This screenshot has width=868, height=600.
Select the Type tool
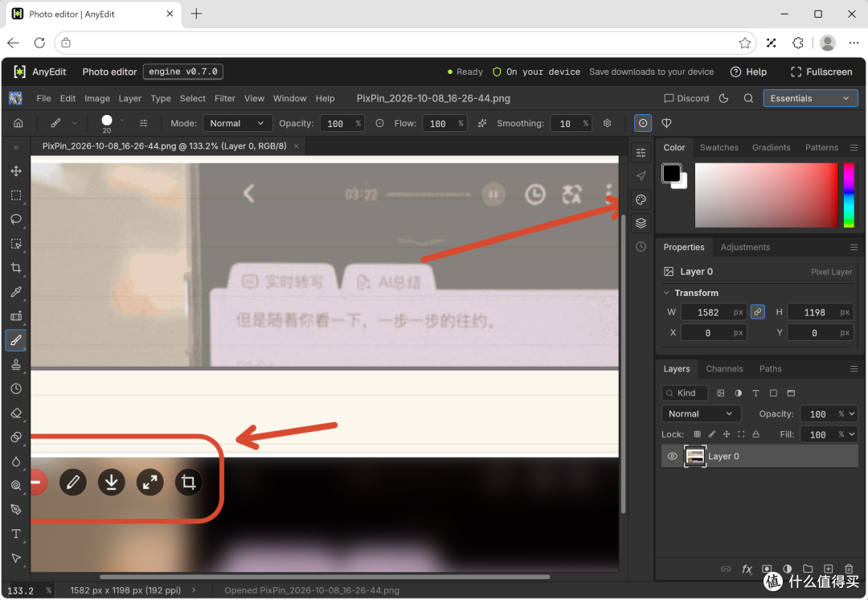[x=16, y=534]
